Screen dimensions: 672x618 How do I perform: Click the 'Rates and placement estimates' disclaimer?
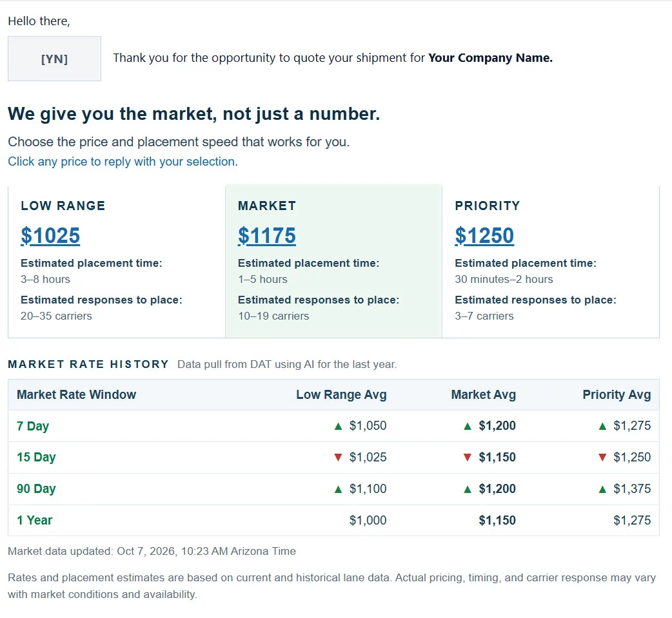331,586
